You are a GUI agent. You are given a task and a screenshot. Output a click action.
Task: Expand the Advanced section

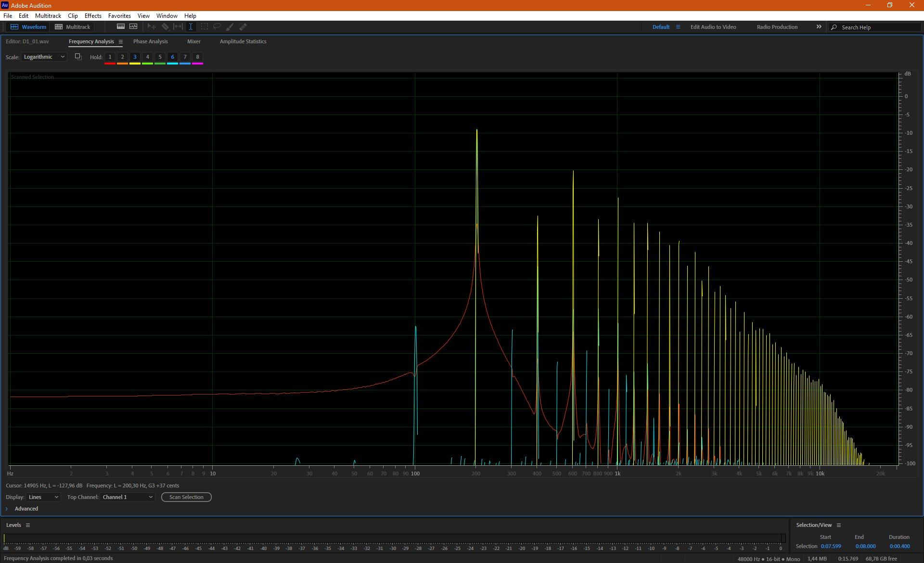click(7, 509)
